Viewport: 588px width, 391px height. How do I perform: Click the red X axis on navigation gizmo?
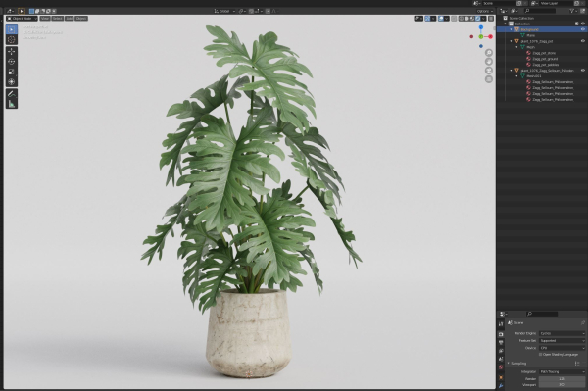491,36
